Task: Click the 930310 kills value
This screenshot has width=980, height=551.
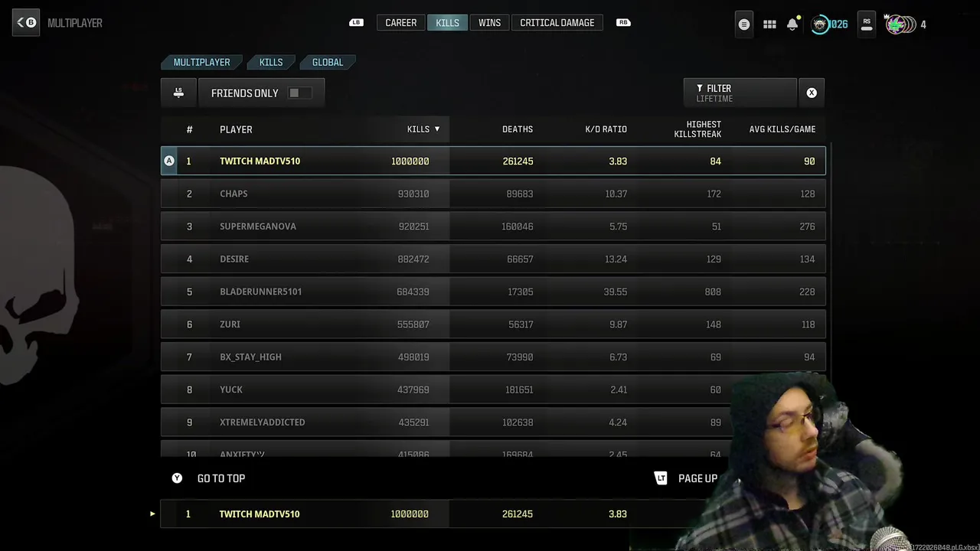Action: tap(413, 194)
